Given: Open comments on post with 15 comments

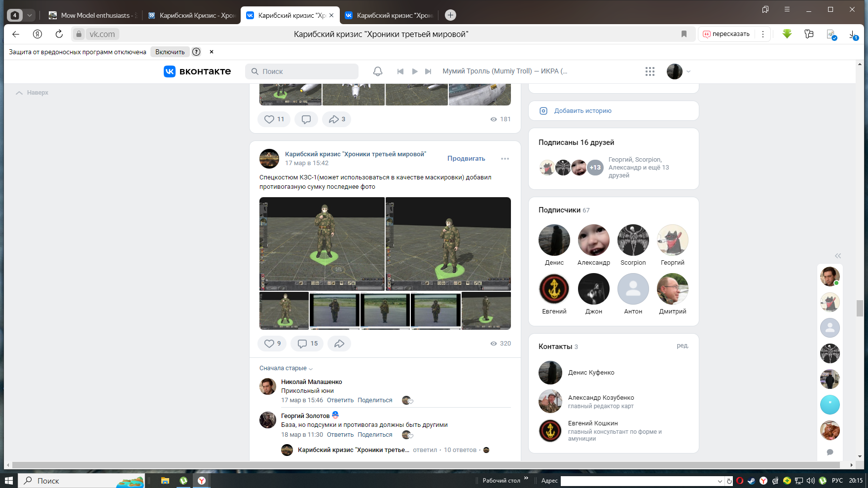Looking at the screenshot, I should click(x=307, y=344).
